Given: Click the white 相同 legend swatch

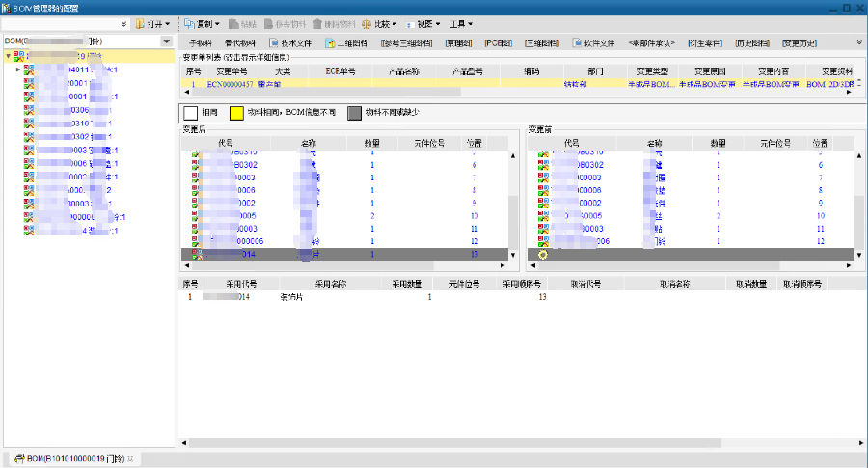Looking at the screenshot, I should (190, 113).
